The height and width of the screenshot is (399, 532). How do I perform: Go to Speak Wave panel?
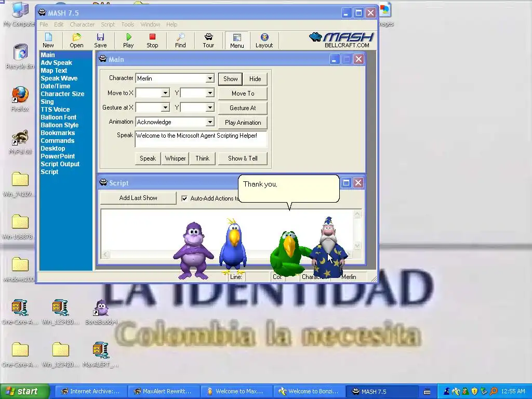[x=59, y=78]
